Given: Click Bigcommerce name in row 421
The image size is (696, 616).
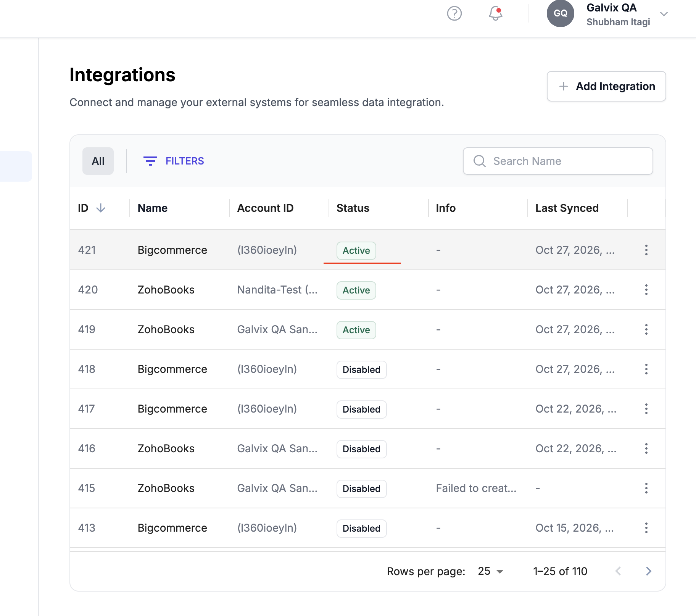Looking at the screenshot, I should (172, 250).
